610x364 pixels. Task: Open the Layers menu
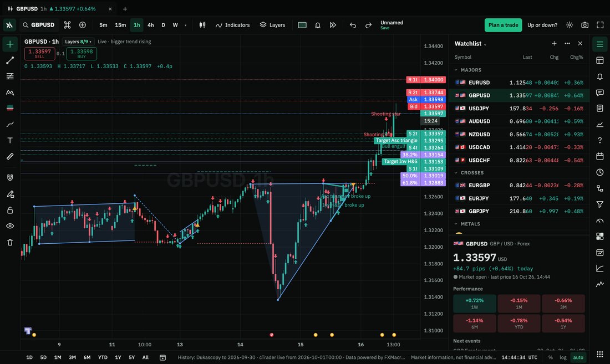coord(272,25)
